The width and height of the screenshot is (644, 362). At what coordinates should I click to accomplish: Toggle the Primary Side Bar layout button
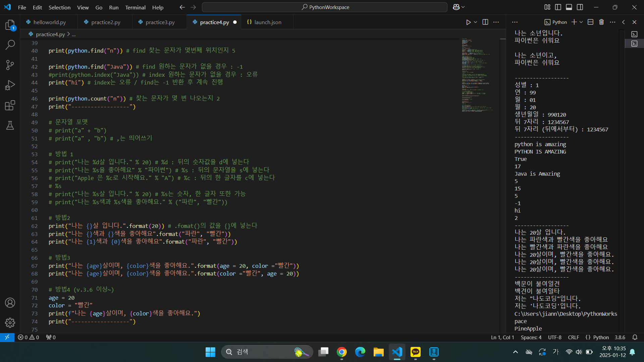point(558,7)
